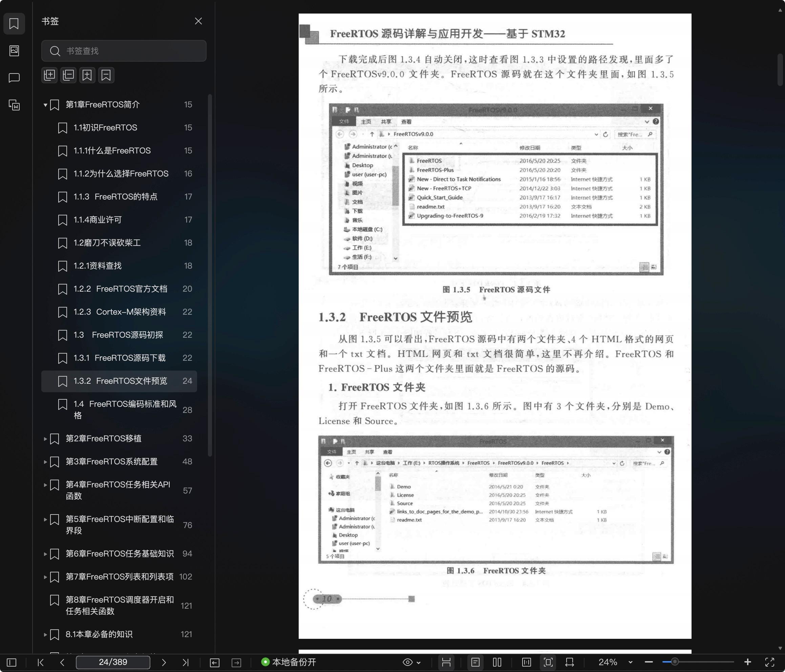Toggle the sidebar panel icon in status bar
This screenshot has height=672, width=785.
12,662
